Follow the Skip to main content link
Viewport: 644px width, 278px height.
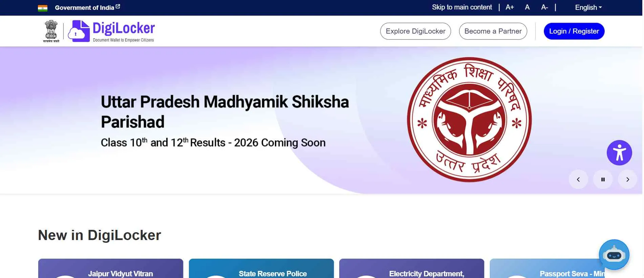[462, 7]
